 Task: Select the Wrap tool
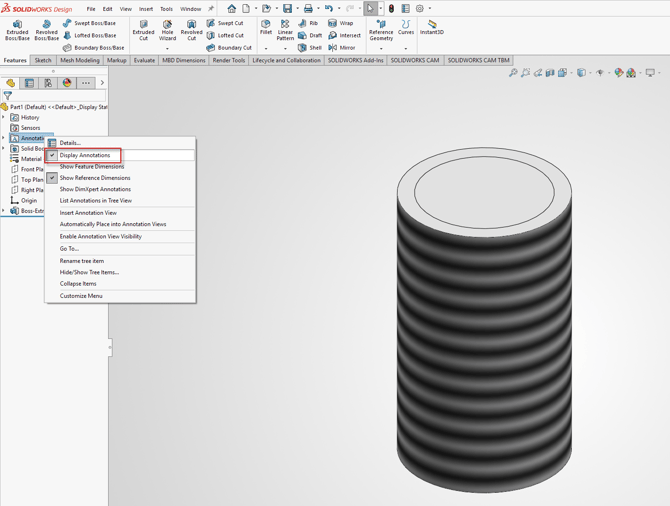coord(341,23)
